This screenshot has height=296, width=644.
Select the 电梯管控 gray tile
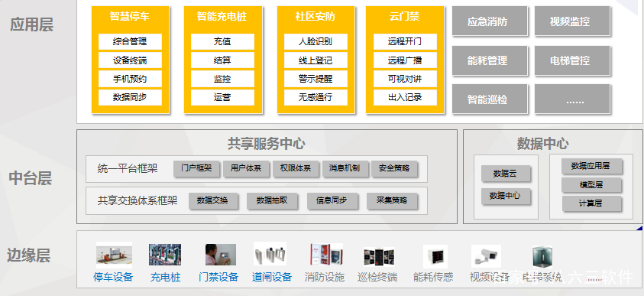[572, 60]
